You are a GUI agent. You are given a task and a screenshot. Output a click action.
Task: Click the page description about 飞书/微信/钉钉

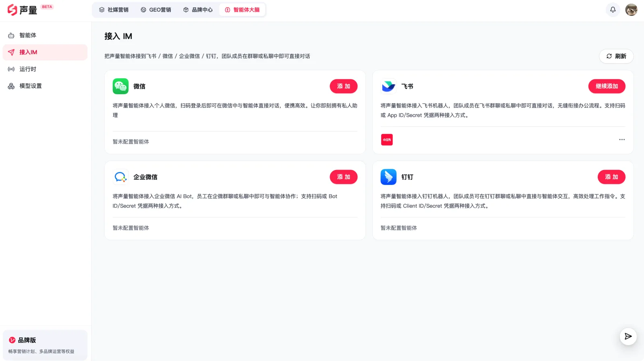(x=207, y=56)
